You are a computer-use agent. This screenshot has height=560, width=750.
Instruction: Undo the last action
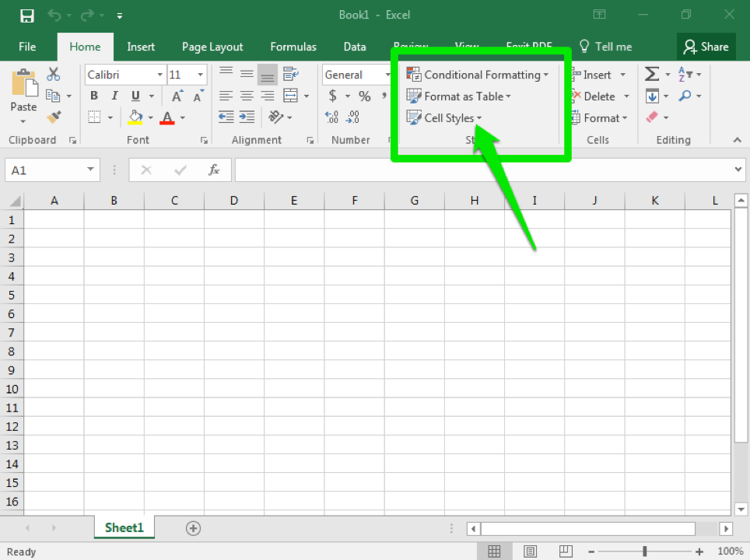coord(54,16)
